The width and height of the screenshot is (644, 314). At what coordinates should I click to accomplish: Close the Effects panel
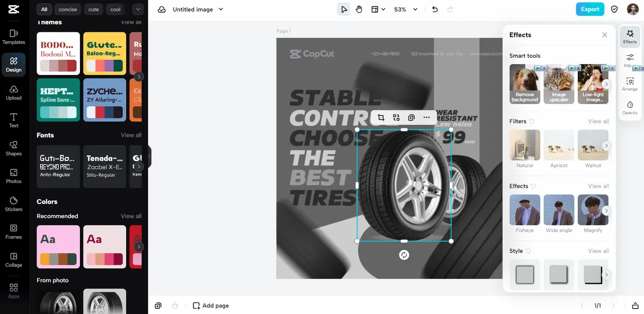(x=605, y=35)
